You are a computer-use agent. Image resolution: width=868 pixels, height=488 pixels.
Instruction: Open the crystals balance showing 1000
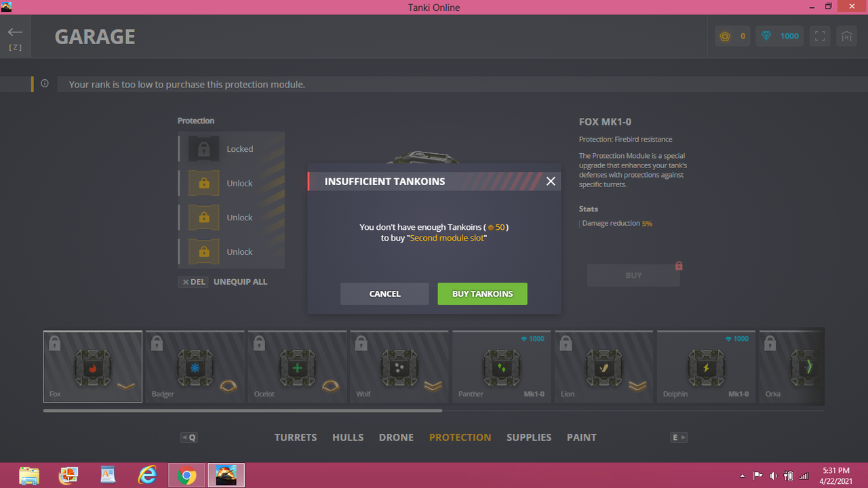pos(780,36)
